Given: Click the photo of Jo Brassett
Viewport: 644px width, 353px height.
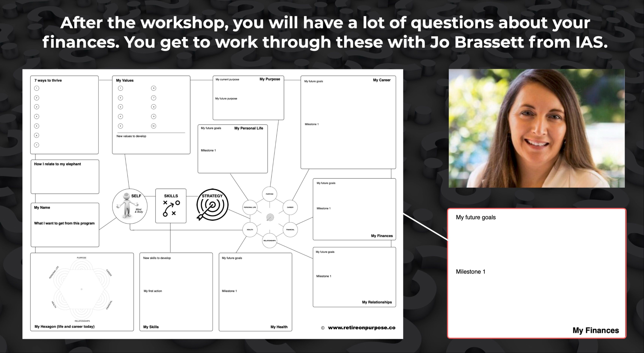Looking at the screenshot, I should pos(536,128).
